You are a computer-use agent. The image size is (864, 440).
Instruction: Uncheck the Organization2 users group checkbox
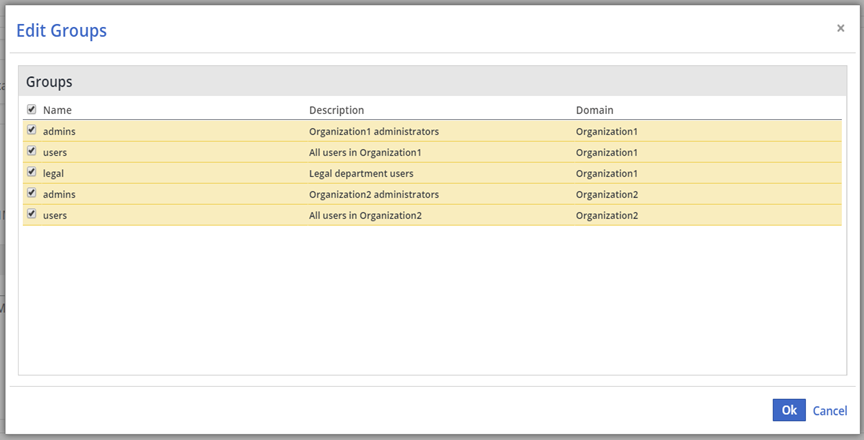(x=32, y=214)
